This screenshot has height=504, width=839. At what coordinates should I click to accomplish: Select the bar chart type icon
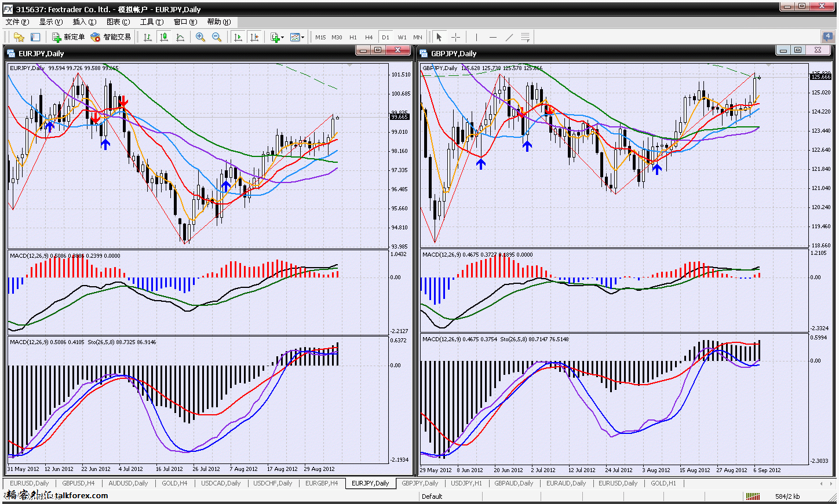148,37
